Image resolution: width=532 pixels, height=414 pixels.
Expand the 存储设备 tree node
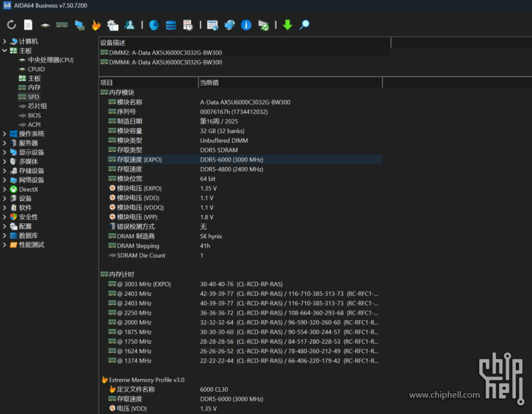point(4,171)
